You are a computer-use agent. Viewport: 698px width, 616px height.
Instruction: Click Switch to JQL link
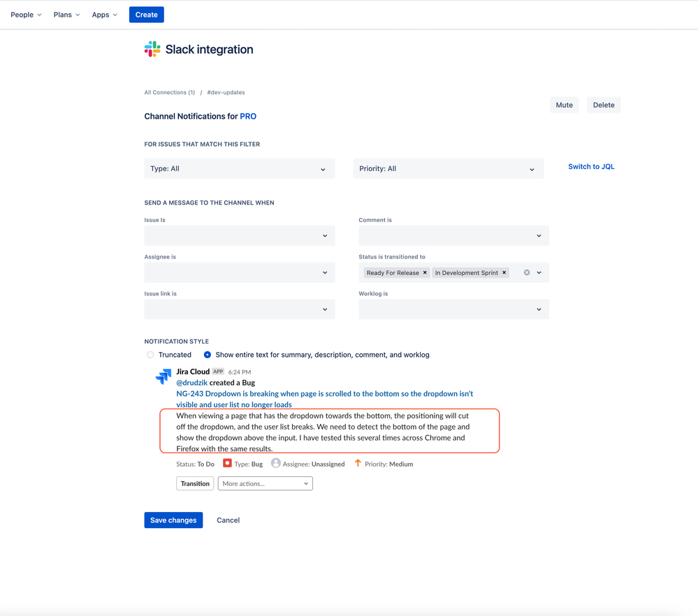(x=591, y=166)
